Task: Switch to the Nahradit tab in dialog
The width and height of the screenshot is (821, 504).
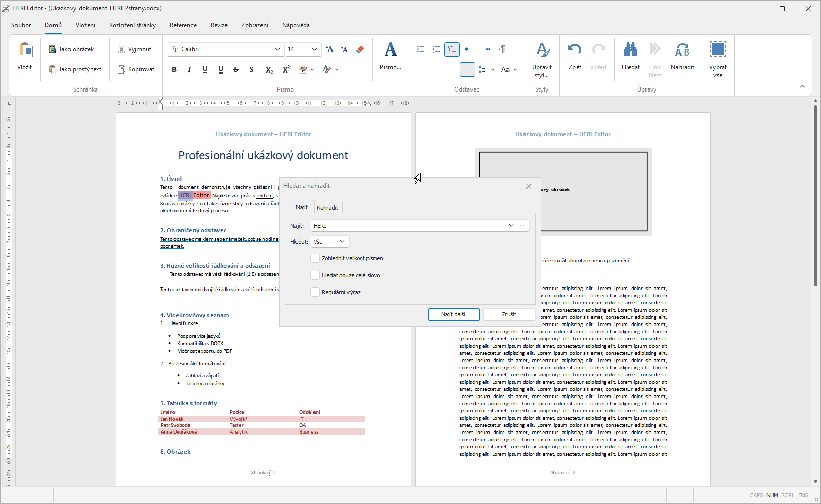Action: click(x=327, y=207)
